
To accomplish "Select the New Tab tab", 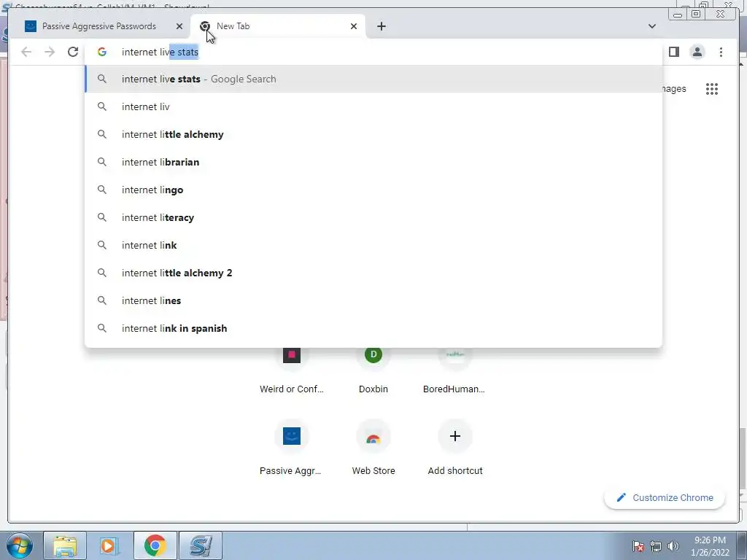I will pyautogui.click(x=278, y=26).
